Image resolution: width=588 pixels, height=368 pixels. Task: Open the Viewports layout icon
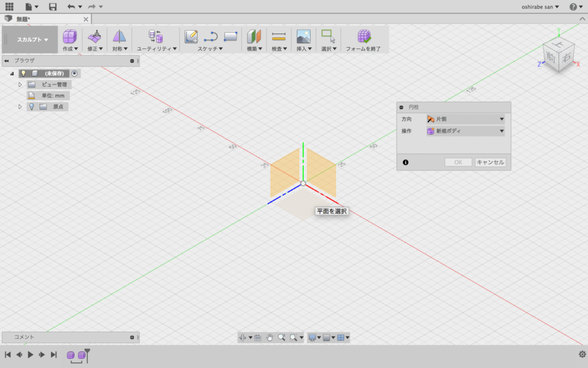tap(341, 338)
